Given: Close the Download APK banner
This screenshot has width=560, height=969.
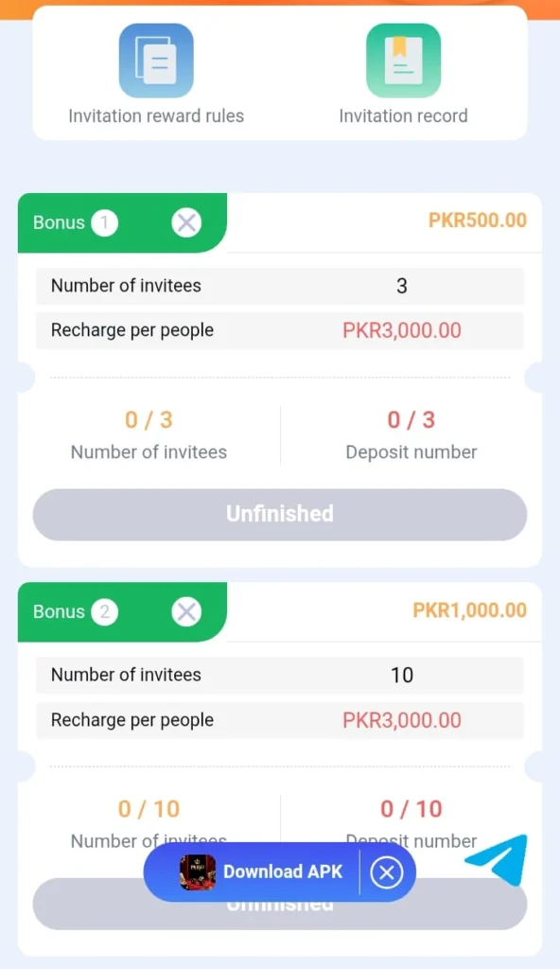Looking at the screenshot, I should 387,872.
